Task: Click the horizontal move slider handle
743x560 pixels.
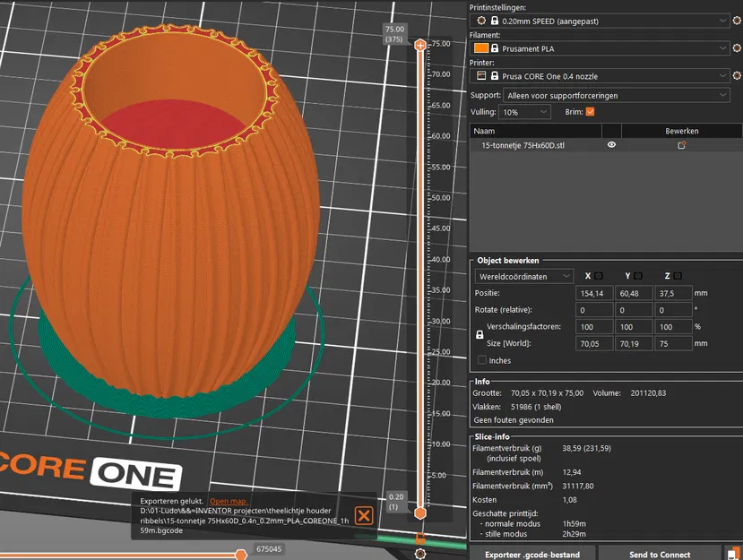Action: coord(241,555)
